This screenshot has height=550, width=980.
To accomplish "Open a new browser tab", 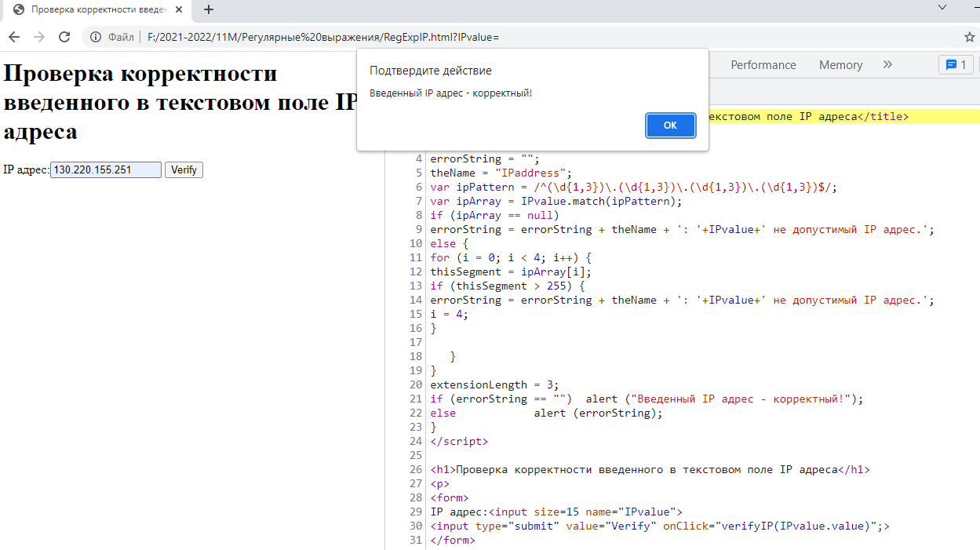I will 209,10.
